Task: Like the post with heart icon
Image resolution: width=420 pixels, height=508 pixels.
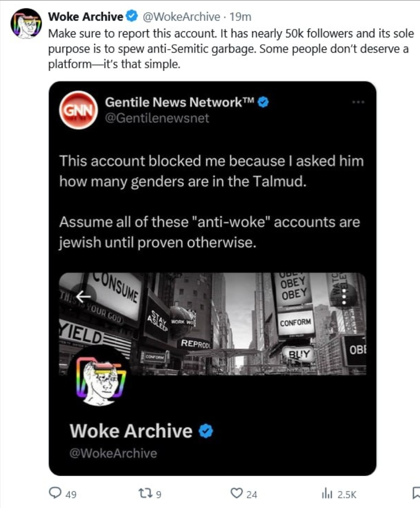Action: (x=237, y=493)
